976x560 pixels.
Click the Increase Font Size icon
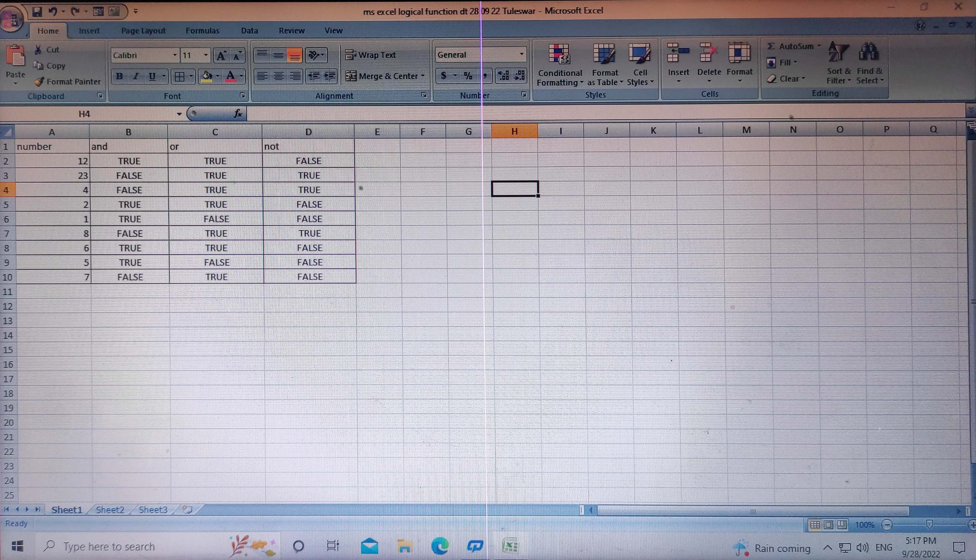221,55
